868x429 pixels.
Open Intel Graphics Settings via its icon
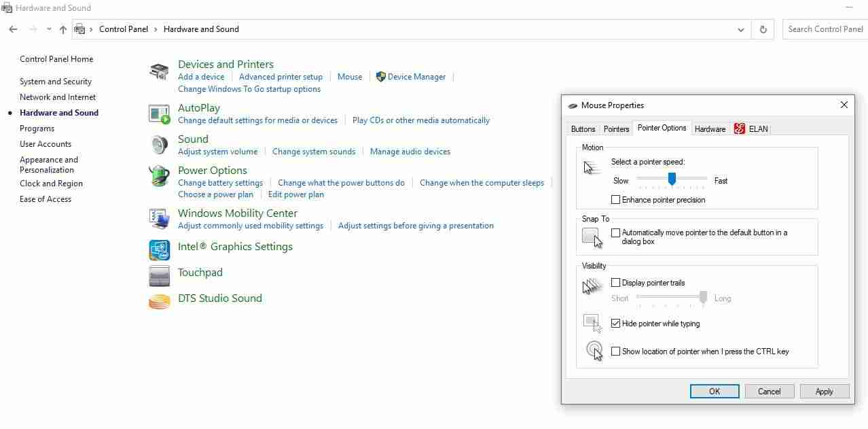(158, 250)
